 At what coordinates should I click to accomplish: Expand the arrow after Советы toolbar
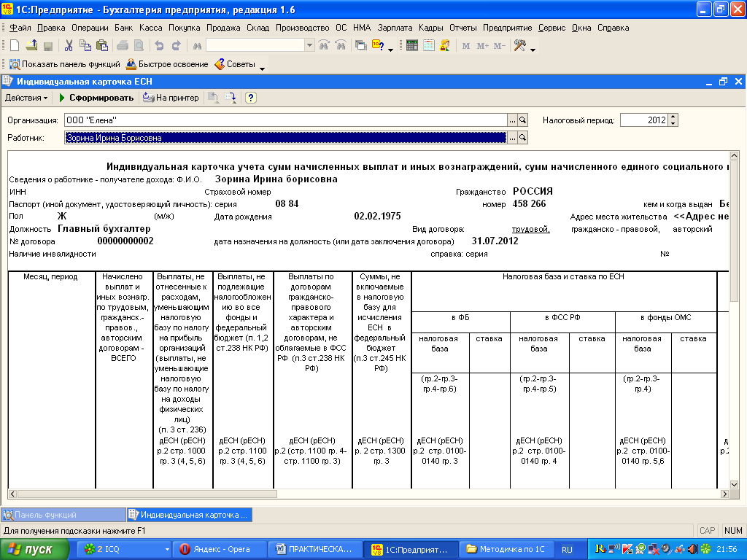(262, 68)
